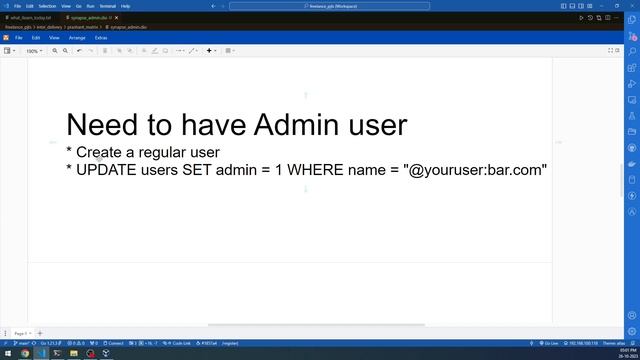Toggle the draw.io format panel
Viewport: 640px width, 360px height.
click(x=617, y=50)
